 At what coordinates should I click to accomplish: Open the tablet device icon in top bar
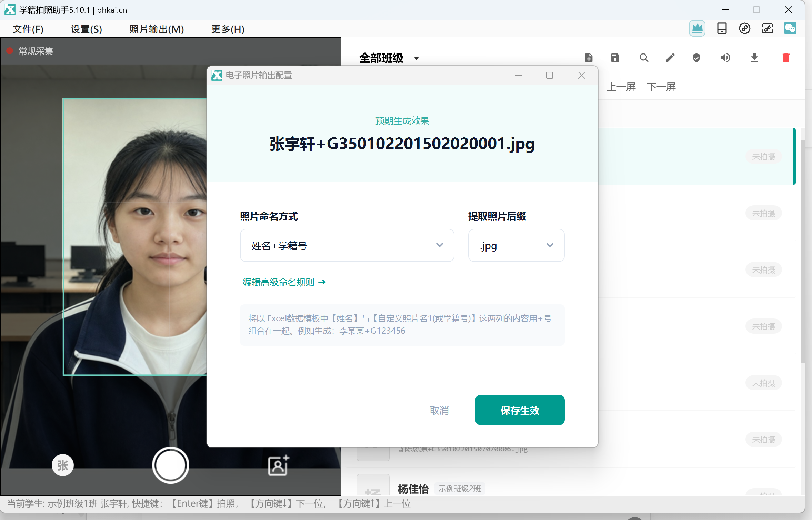point(722,28)
